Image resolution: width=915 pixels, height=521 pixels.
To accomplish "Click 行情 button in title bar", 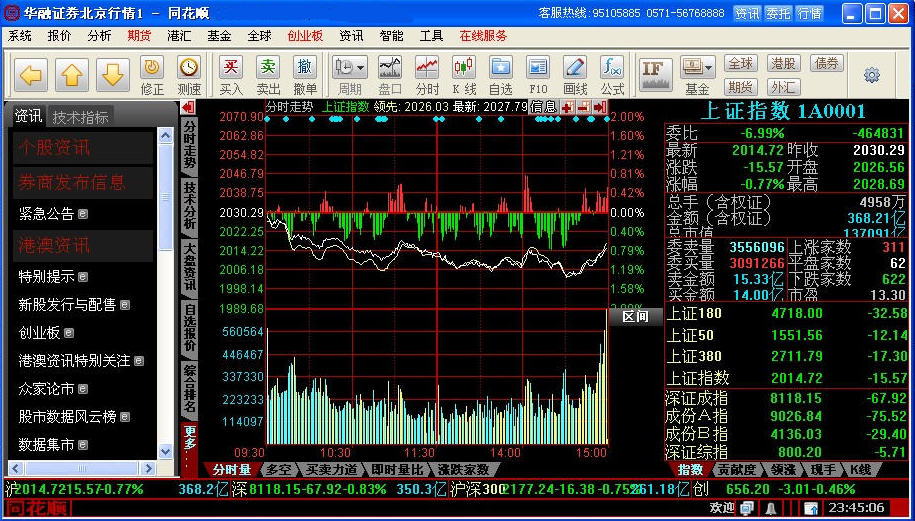I will point(810,13).
